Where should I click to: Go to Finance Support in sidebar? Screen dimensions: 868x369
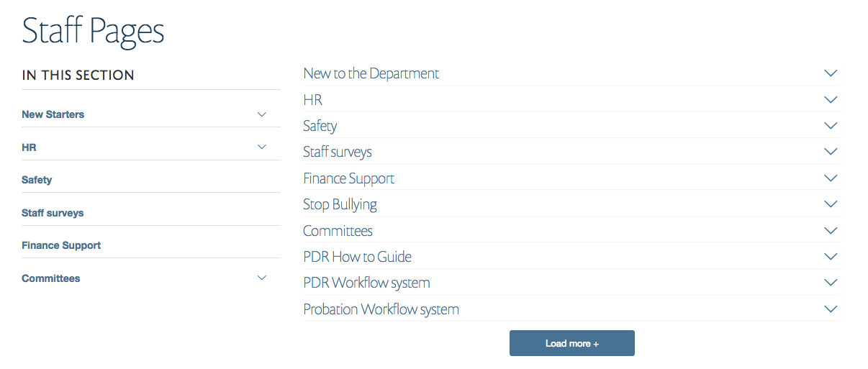(x=61, y=245)
